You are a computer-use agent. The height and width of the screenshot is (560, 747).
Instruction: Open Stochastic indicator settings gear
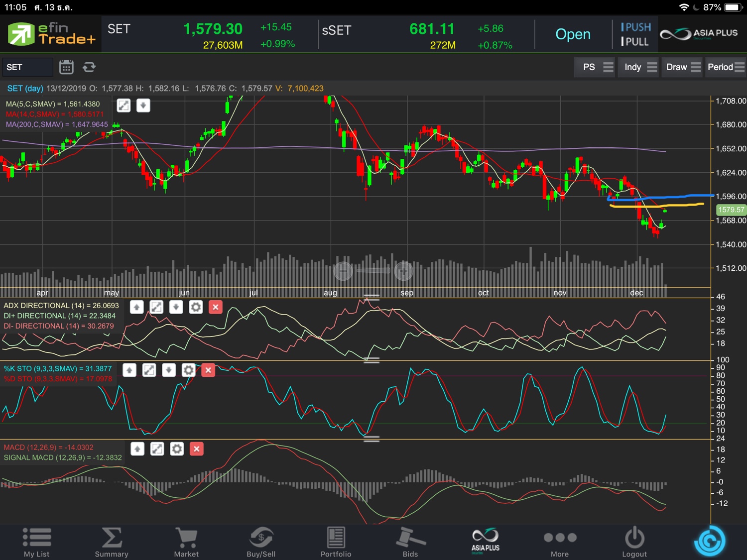(188, 370)
